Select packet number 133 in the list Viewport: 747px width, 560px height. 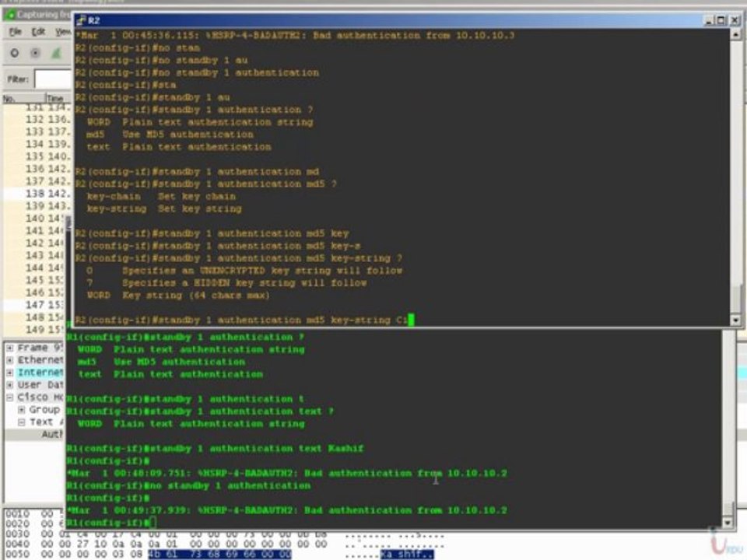[37, 132]
